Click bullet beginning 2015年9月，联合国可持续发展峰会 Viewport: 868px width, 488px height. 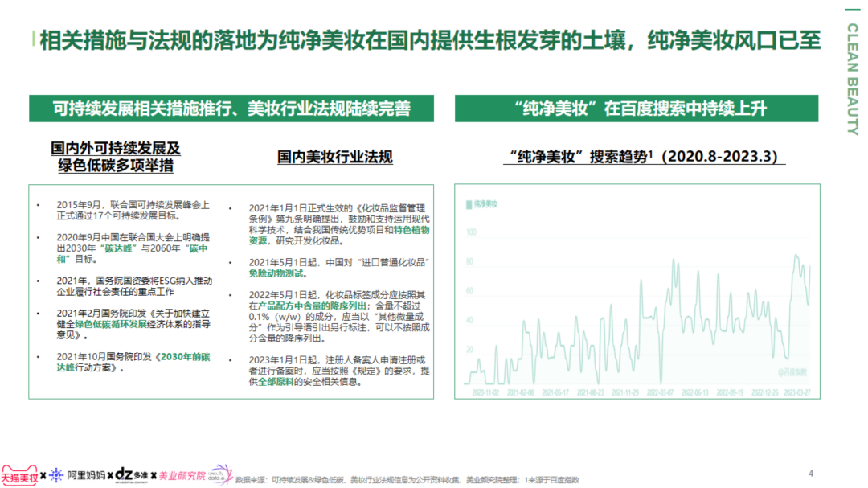(133, 210)
